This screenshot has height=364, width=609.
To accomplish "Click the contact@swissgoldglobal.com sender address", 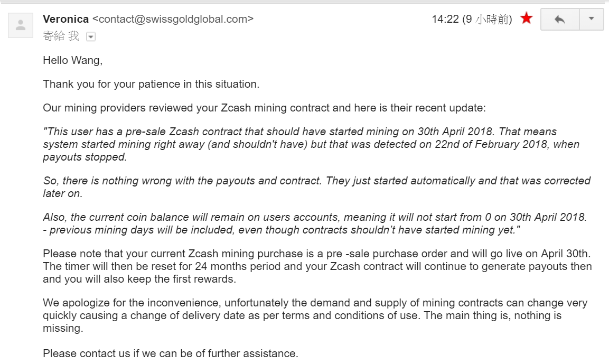I will pos(173,19).
